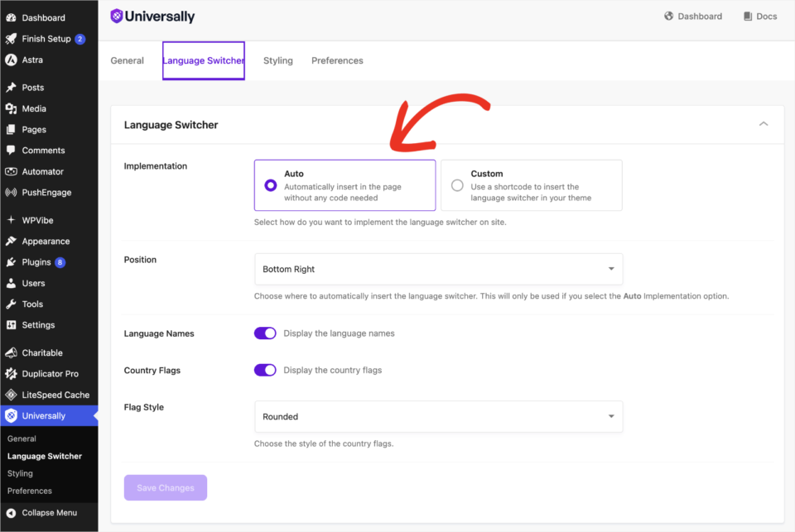Open Styling submenu in sidebar
Viewport: 795px width, 532px height.
[20, 473]
